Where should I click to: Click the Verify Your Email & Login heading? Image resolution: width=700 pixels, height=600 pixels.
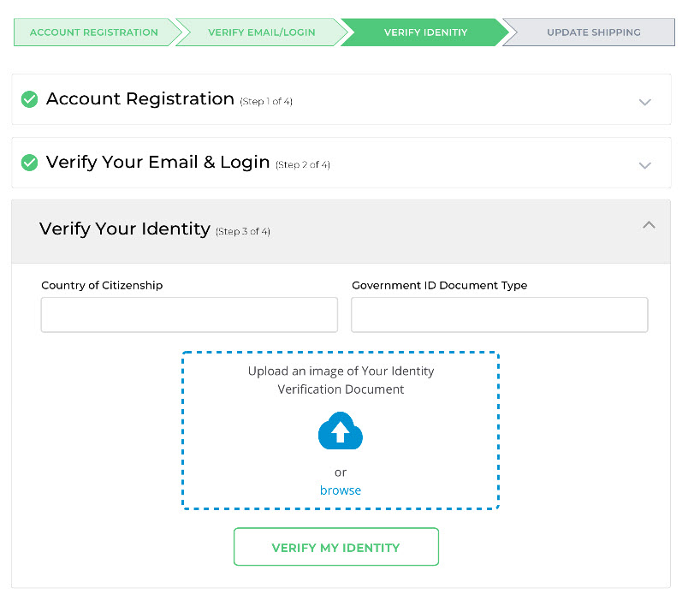click(158, 162)
